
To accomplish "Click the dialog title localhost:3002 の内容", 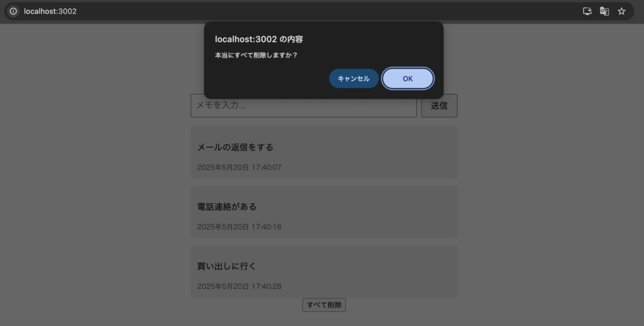I will 258,40.
